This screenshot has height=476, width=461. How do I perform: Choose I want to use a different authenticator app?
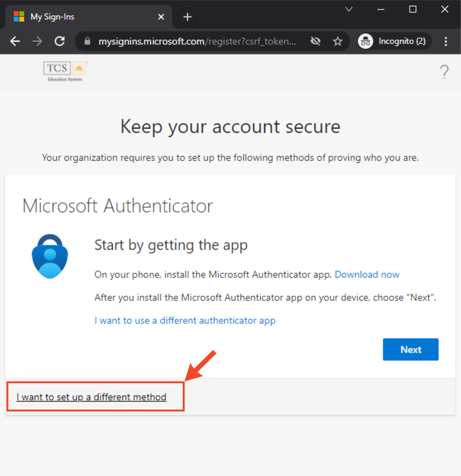point(185,321)
